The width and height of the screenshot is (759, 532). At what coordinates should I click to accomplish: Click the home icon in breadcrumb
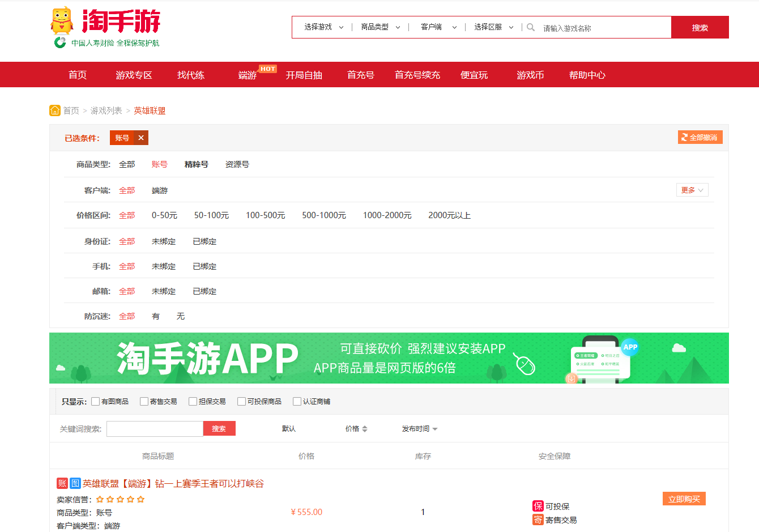click(55, 110)
